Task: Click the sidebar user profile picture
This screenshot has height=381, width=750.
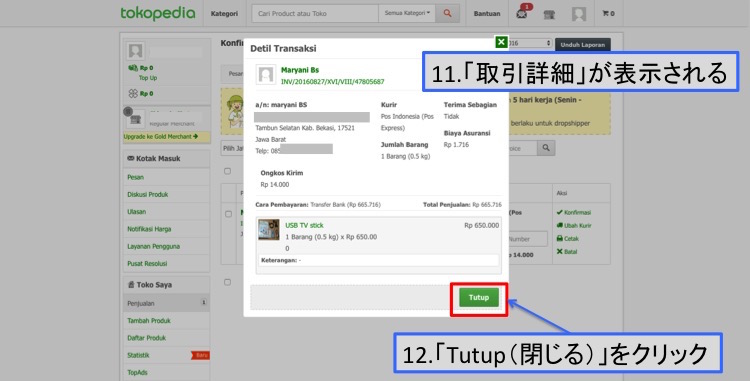Action: click(x=135, y=51)
